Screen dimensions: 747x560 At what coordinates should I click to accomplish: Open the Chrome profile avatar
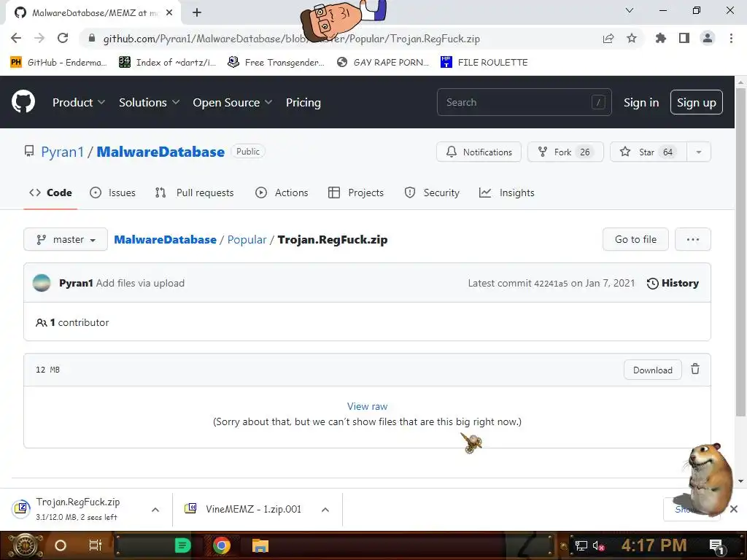[708, 38]
